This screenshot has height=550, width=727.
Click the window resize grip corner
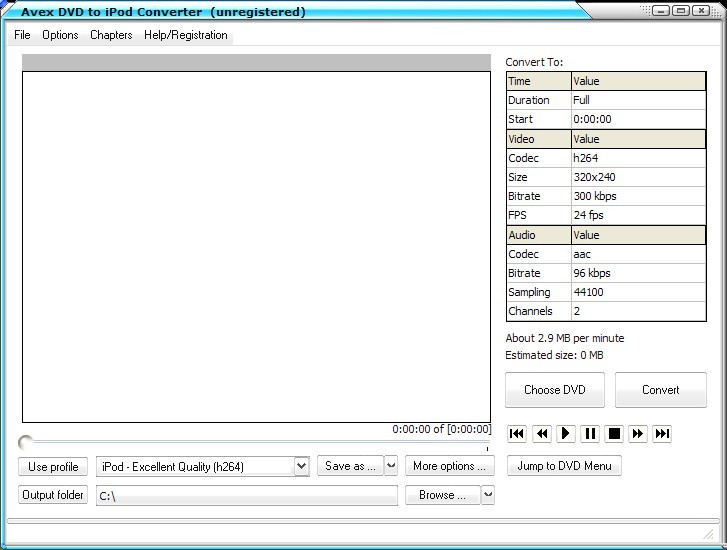(708, 534)
